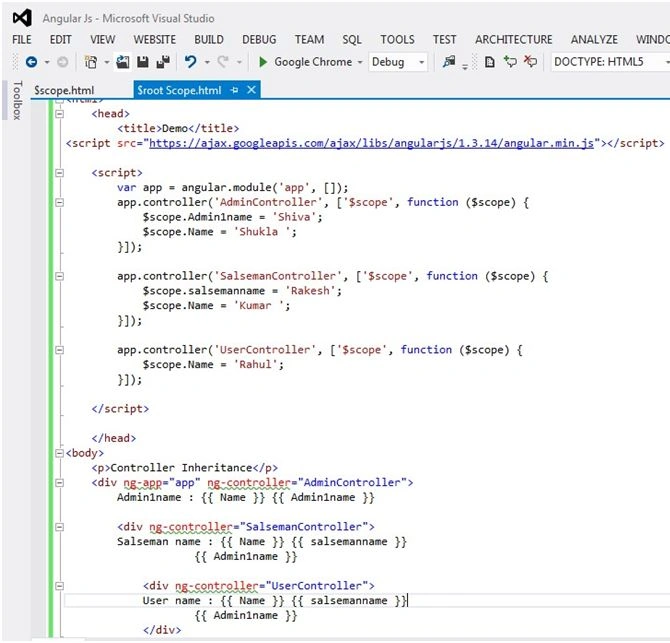Click the closing </head> tag line

click(114, 439)
